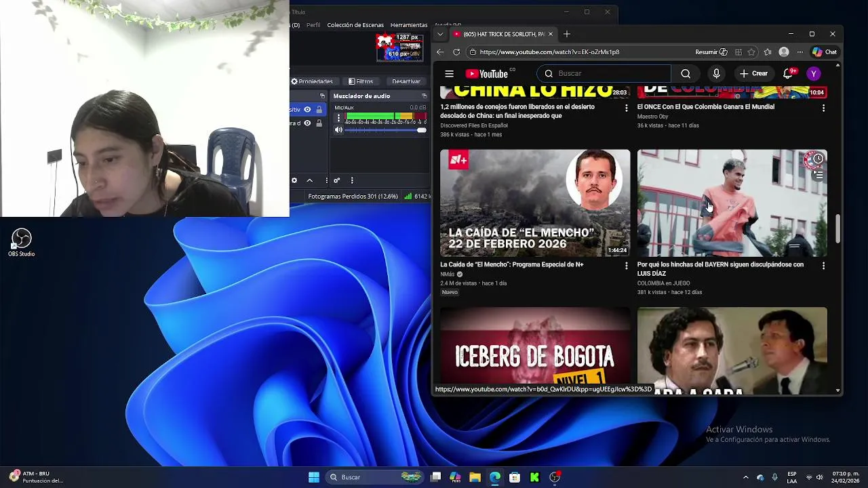Click the YouTube page vertical scrollbar
Viewport: 868px width, 488px height.
pos(838,229)
